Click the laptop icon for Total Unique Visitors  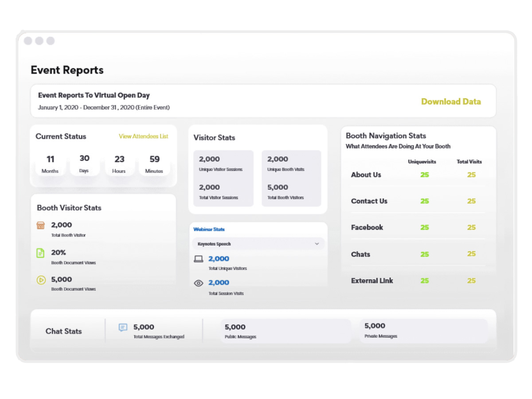tap(199, 259)
